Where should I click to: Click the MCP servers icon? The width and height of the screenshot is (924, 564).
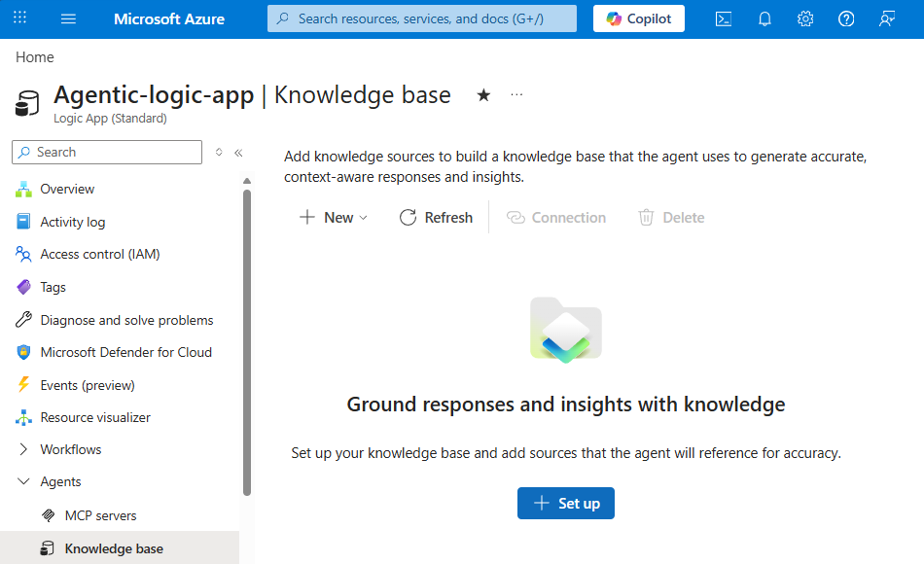point(49,515)
